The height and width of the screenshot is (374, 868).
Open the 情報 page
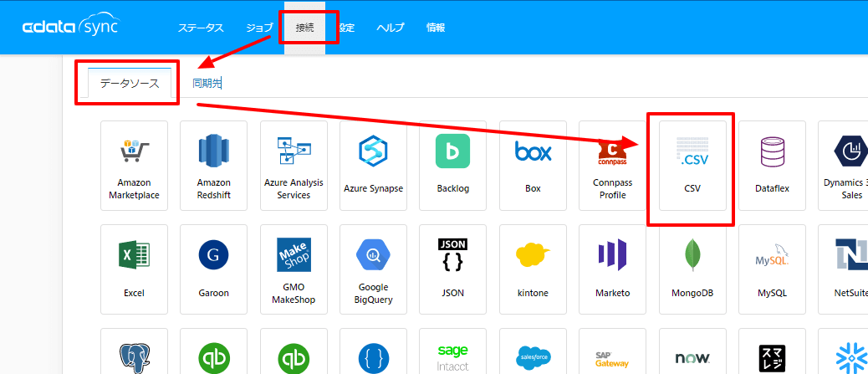pos(436,28)
